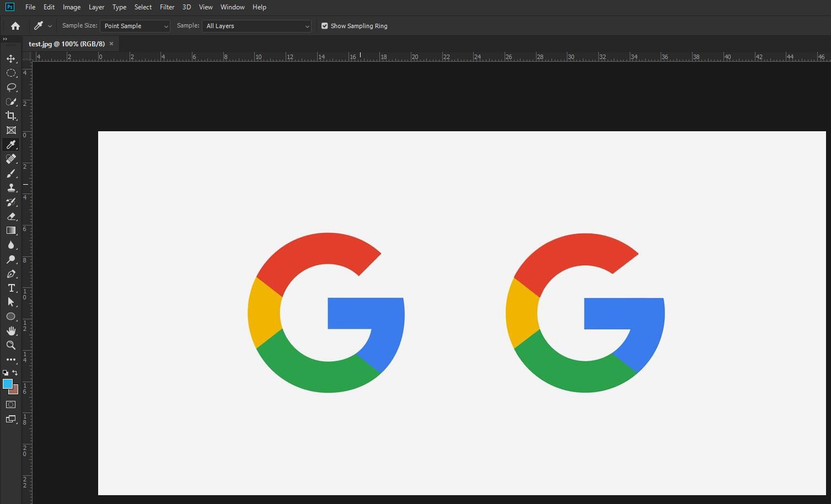Viewport: 831px width, 504px height.
Task: Select the Move tool
Action: pos(11,58)
